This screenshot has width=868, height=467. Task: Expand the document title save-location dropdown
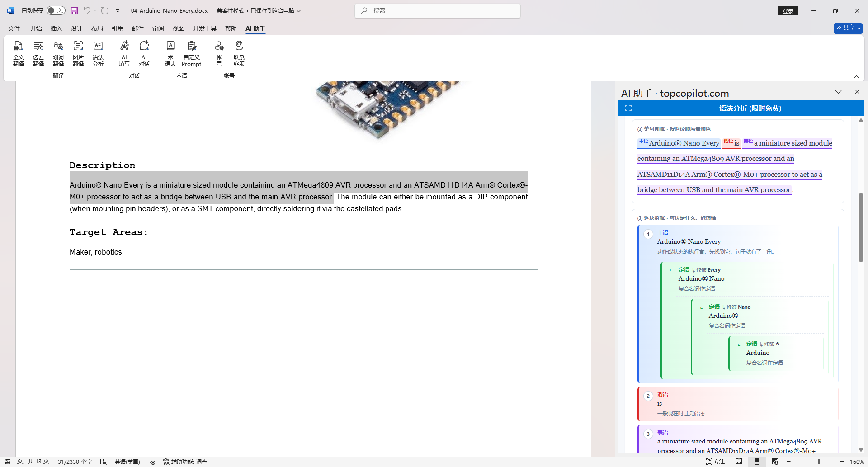point(298,10)
